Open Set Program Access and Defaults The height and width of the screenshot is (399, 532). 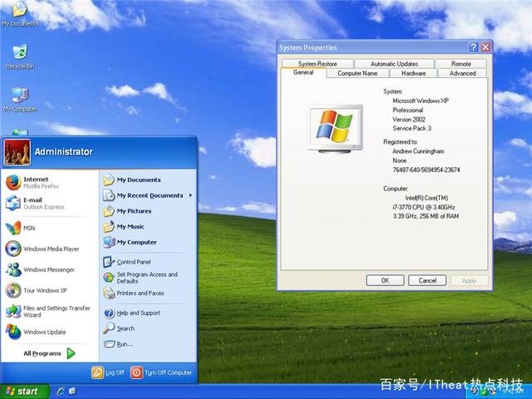[x=140, y=278]
